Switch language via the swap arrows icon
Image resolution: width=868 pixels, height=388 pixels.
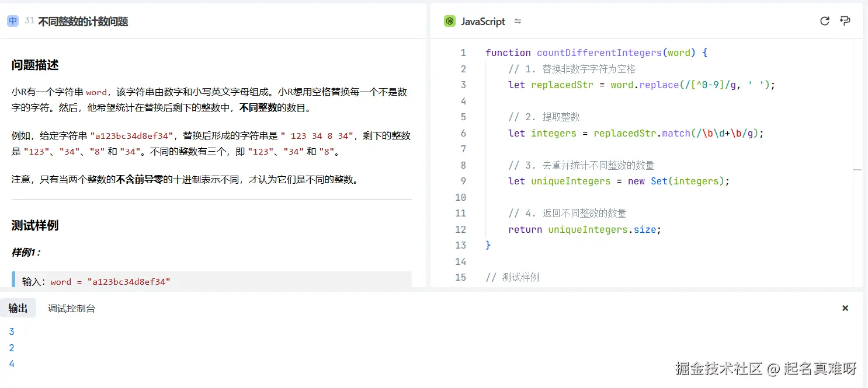(518, 22)
